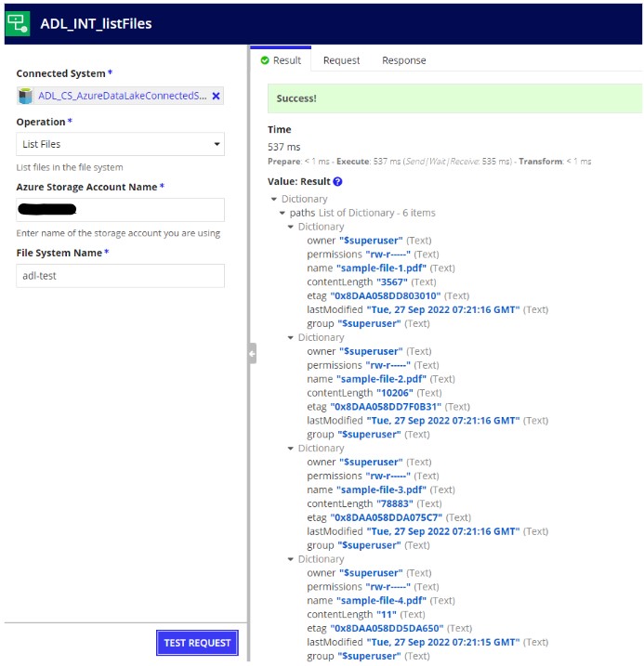
Task: Collapse the paths List of Dictionary node
Action: (283, 213)
